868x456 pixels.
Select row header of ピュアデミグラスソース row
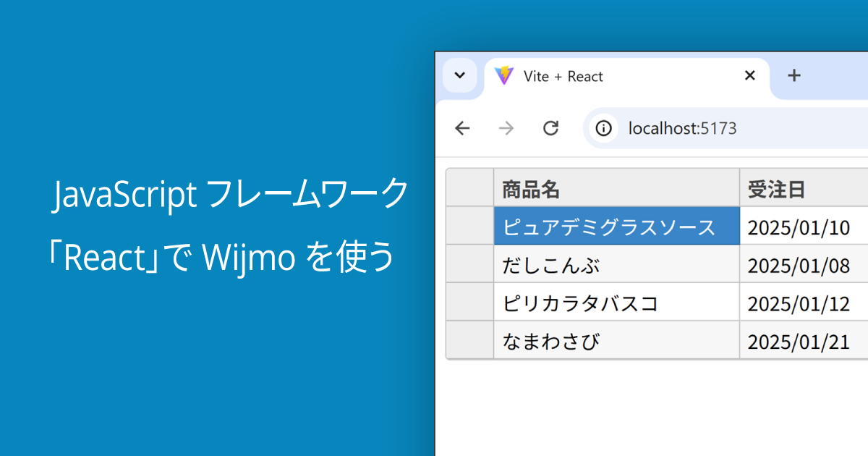(x=470, y=226)
